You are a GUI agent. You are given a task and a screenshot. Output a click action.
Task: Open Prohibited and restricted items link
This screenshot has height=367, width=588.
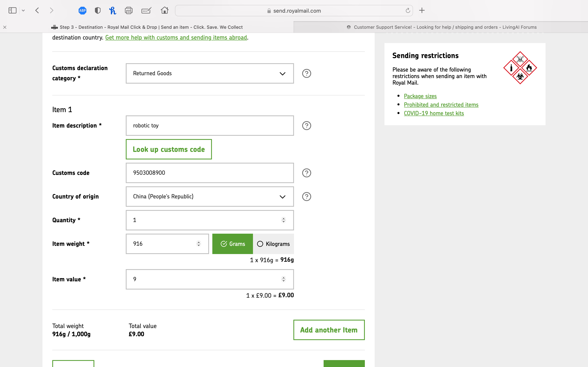coord(441,105)
